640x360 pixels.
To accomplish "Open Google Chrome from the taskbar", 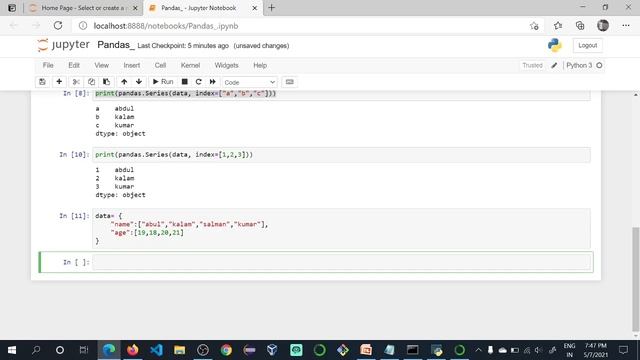I will (x=226, y=350).
